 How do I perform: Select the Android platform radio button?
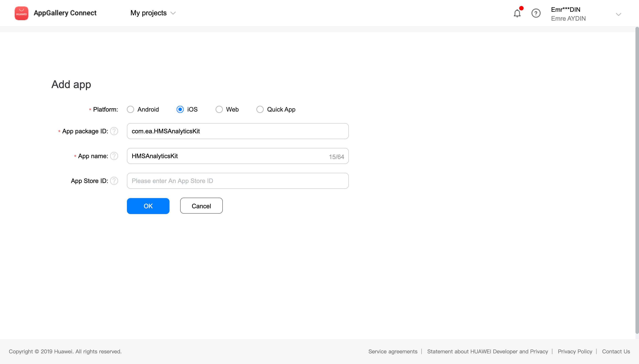130,110
